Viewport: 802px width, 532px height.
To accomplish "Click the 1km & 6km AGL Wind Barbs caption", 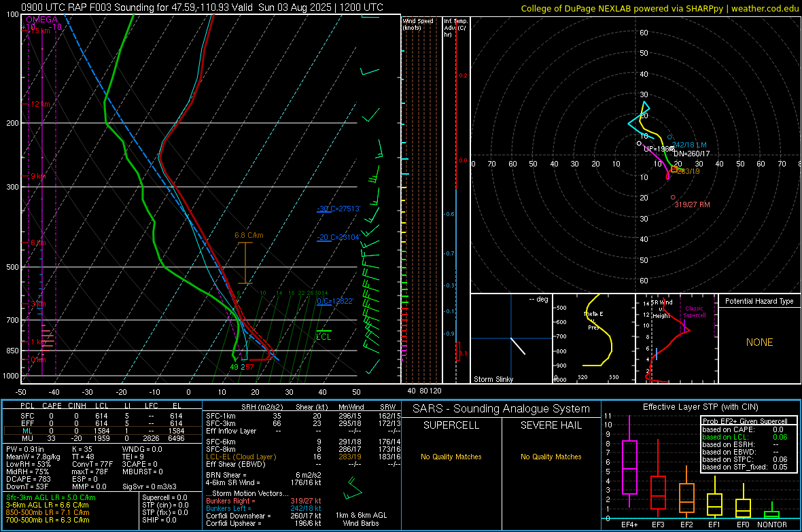I will pyautogui.click(x=361, y=519).
